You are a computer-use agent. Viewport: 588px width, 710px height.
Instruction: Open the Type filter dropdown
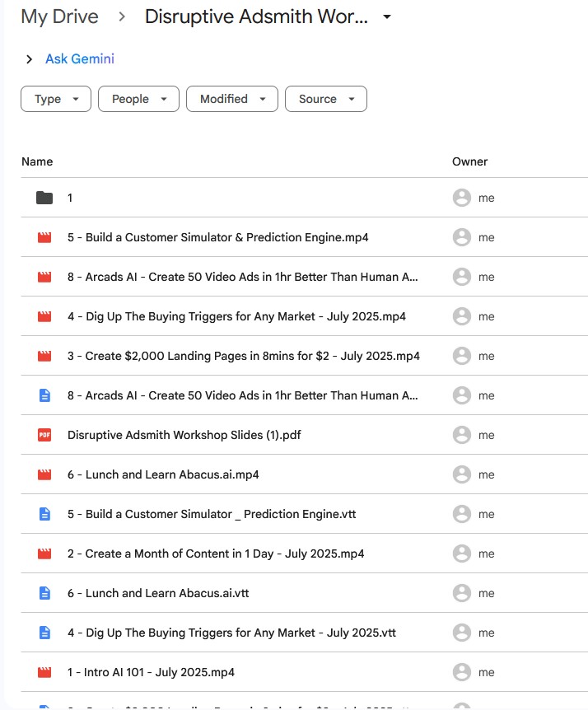click(56, 99)
